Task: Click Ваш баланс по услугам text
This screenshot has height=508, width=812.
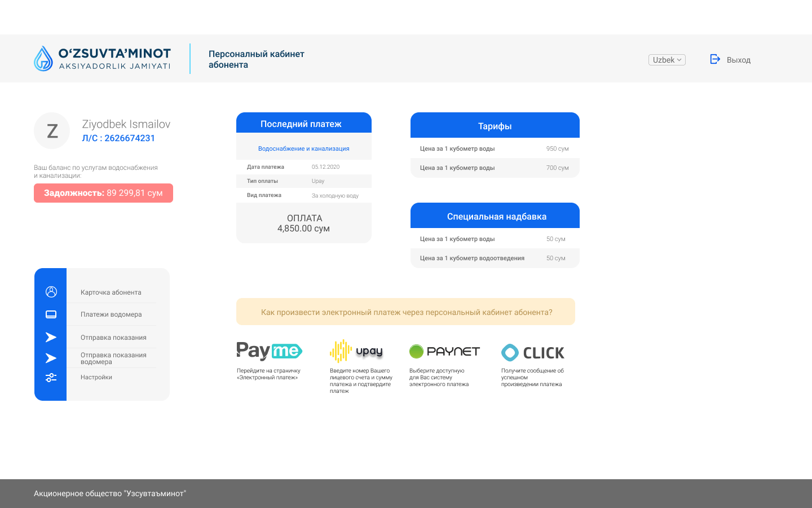Action: coord(96,172)
